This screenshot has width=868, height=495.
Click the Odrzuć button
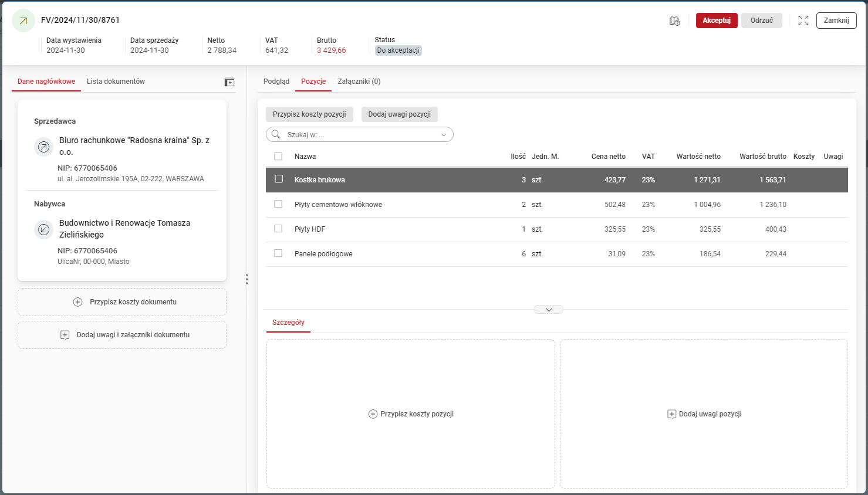[x=762, y=21]
